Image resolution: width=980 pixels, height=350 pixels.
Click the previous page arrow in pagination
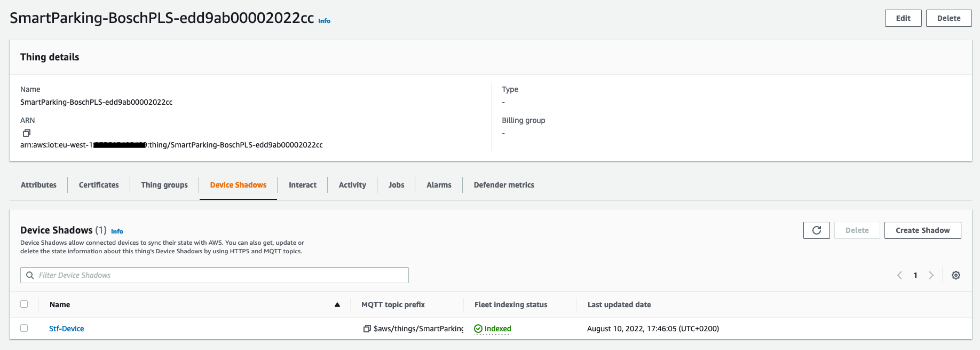click(x=899, y=275)
